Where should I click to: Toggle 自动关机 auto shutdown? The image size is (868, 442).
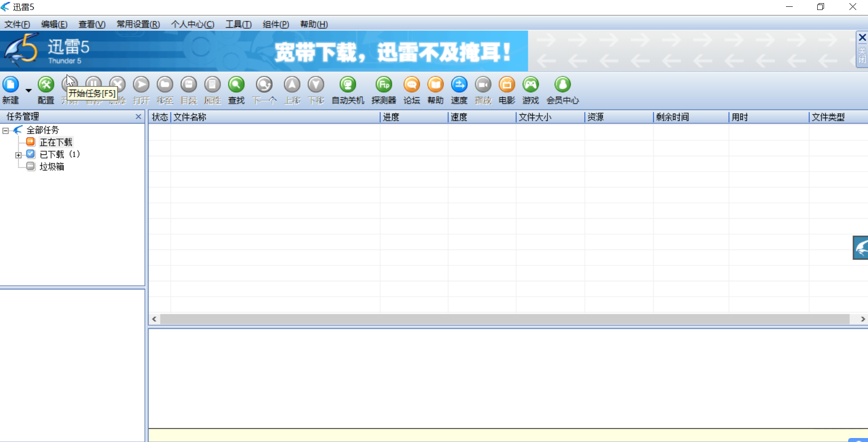click(348, 85)
